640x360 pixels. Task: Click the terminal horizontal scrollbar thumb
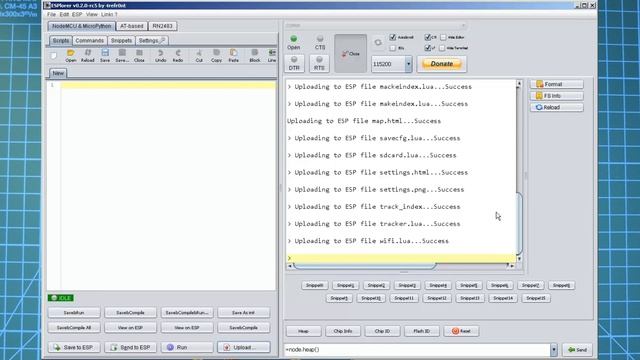coord(364,266)
